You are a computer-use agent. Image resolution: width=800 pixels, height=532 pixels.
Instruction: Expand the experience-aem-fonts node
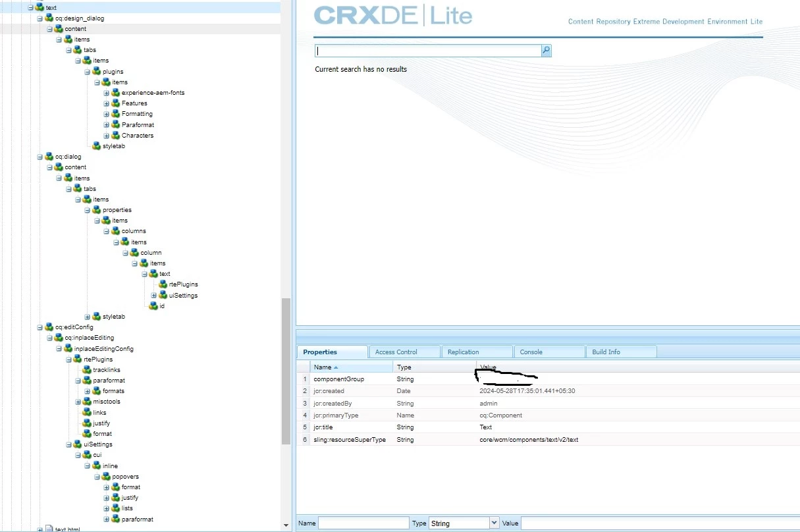(106, 93)
